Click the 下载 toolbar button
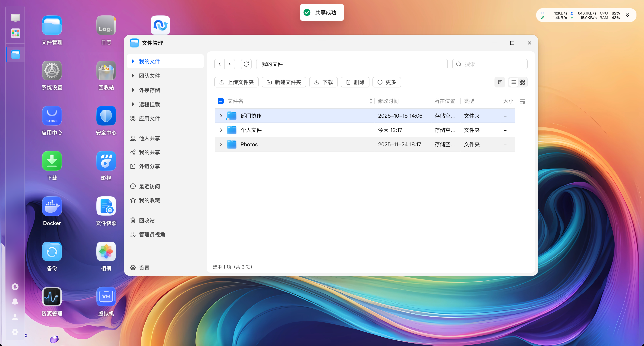 coord(323,82)
